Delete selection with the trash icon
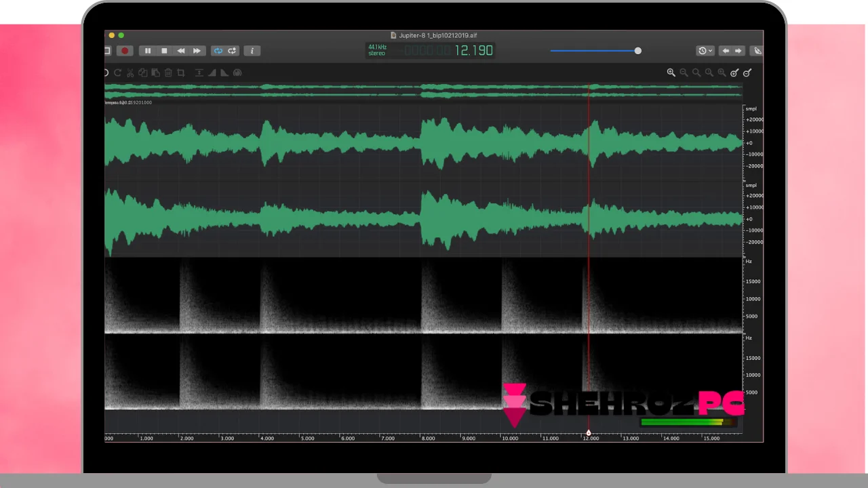 [x=168, y=73]
